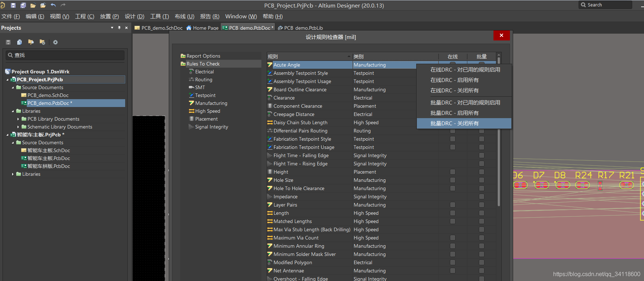Click the Routing rules category icon
This screenshot has height=281, width=644.
(191, 79)
